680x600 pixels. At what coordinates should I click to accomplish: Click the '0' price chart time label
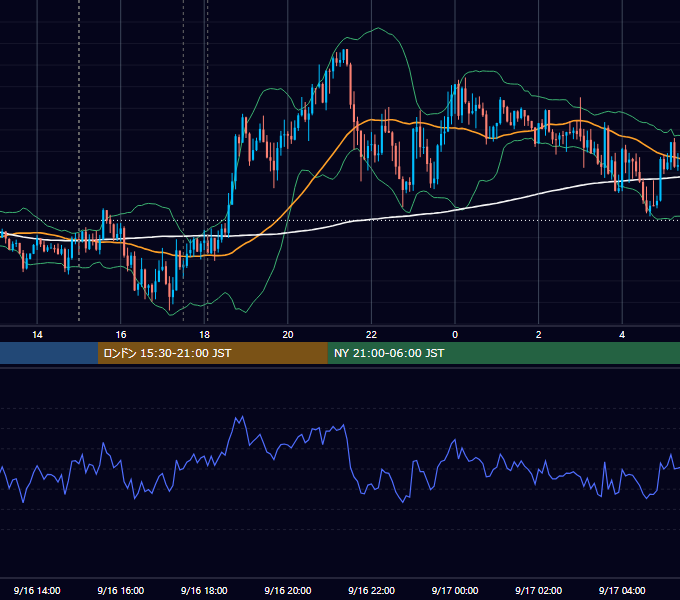click(455, 335)
